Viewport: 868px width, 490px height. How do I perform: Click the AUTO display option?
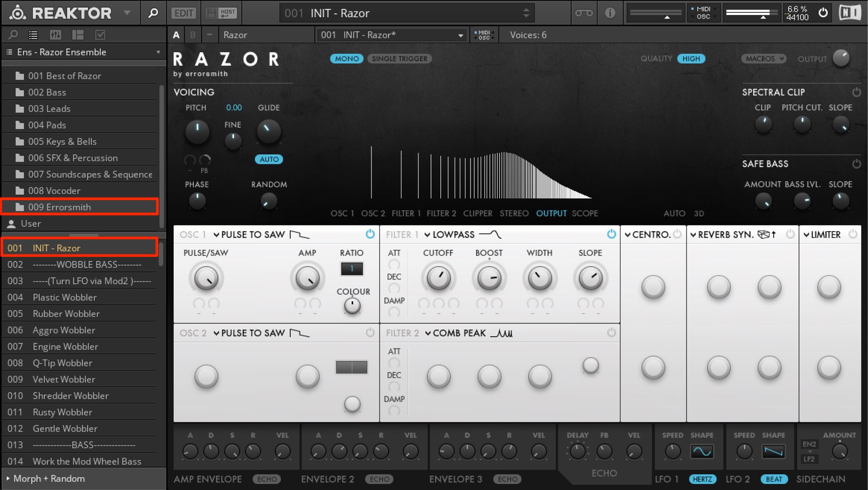[x=674, y=214]
